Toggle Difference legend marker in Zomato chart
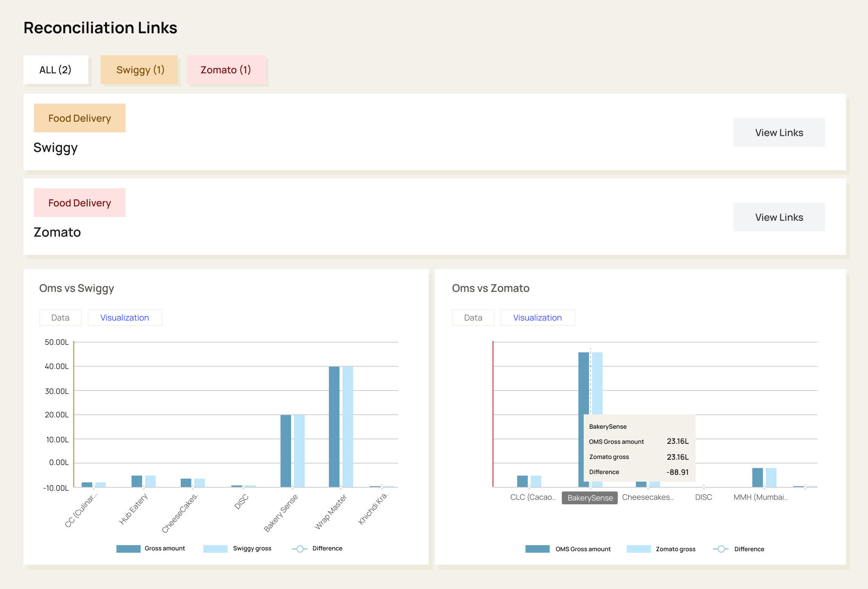Screen dimensions: 868x589 pos(721,549)
